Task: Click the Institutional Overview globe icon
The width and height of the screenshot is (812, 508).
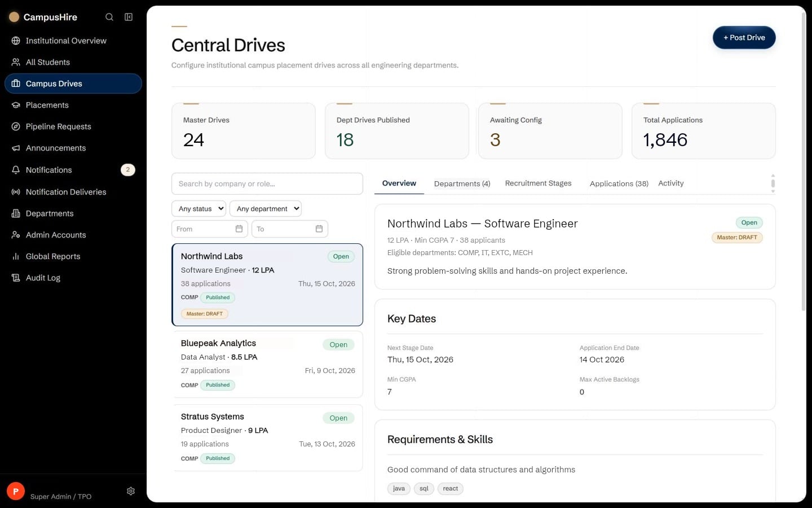Action: [16, 41]
